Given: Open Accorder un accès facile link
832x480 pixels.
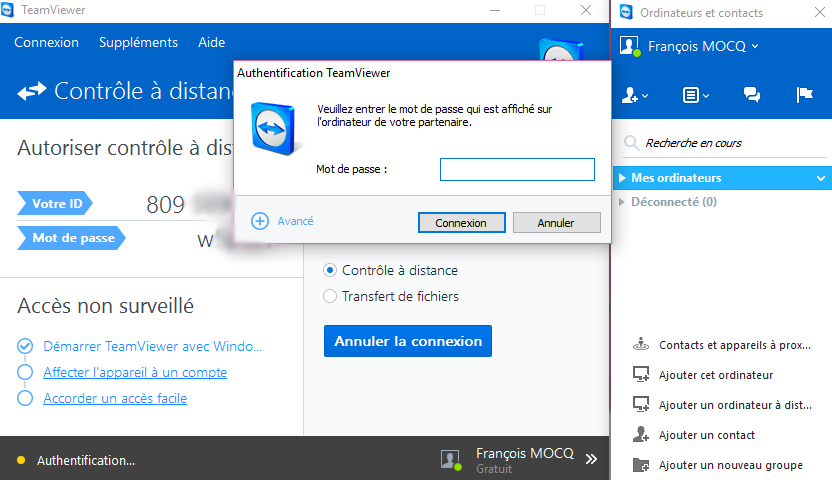Looking at the screenshot, I should tap(115, 398).
